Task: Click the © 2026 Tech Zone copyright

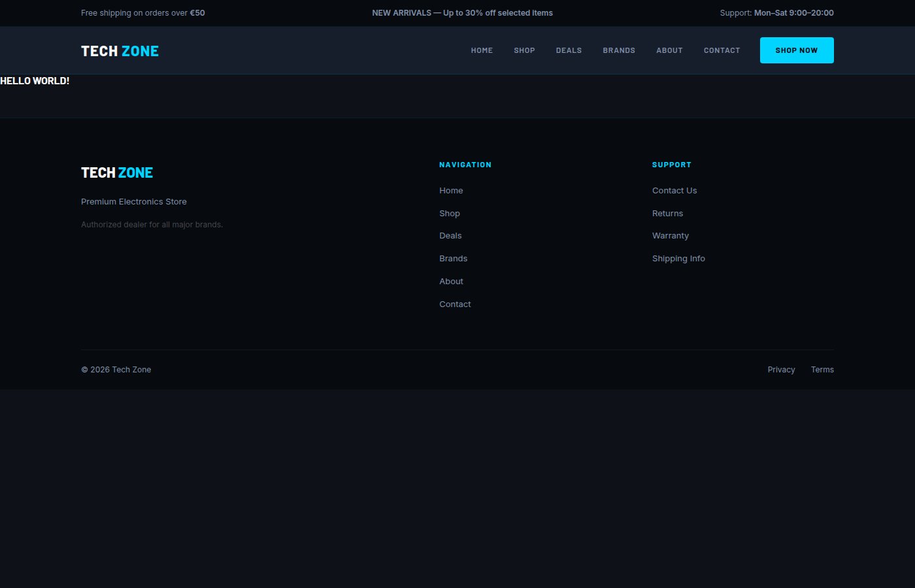Action: [116, 370]
